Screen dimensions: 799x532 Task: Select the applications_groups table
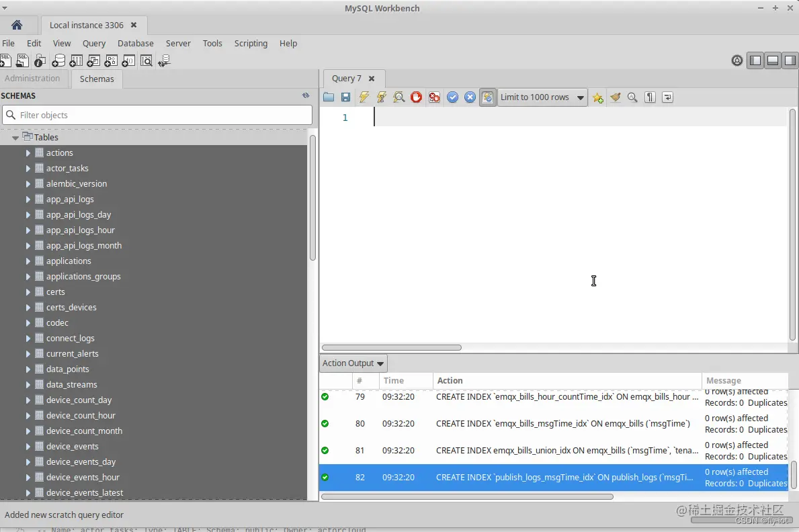tap(83, 277)
